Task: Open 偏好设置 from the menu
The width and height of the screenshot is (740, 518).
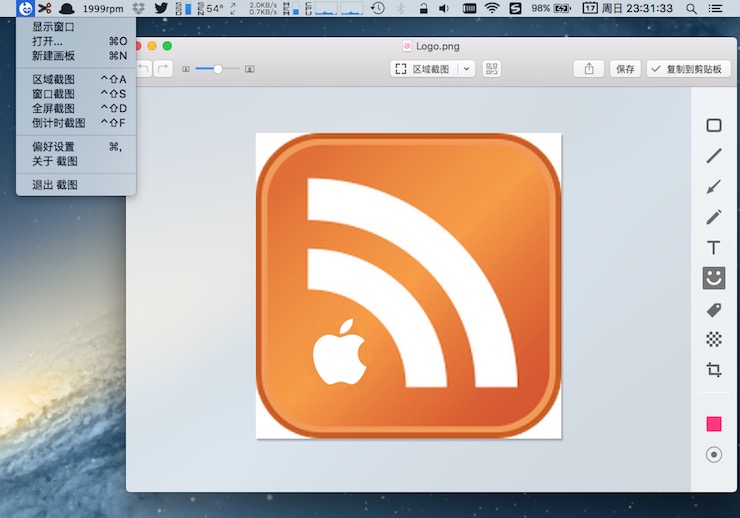Action: pyautogui.click(x=76, y=147)
